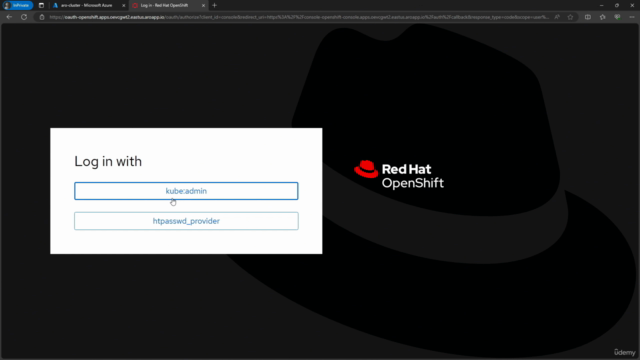Open the Favorites list
Viewport: 640px width, 360px height.
click(x=602, y=17)
